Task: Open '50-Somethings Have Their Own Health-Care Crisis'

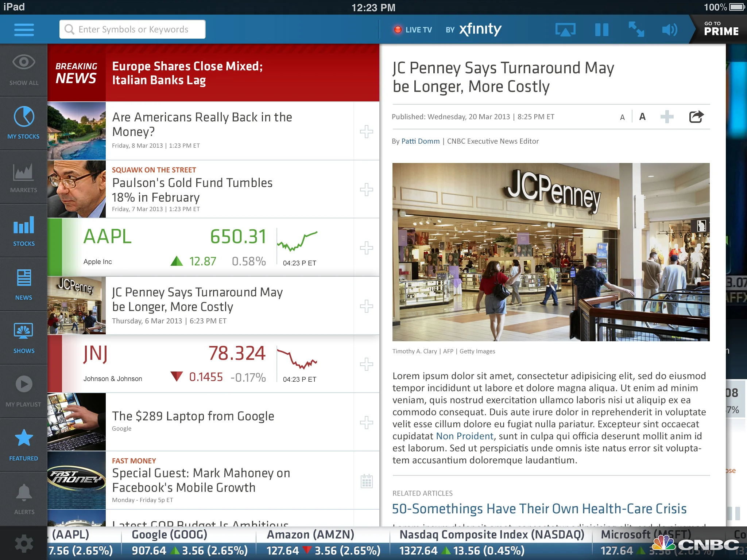Action: click(x=539, y=509)
